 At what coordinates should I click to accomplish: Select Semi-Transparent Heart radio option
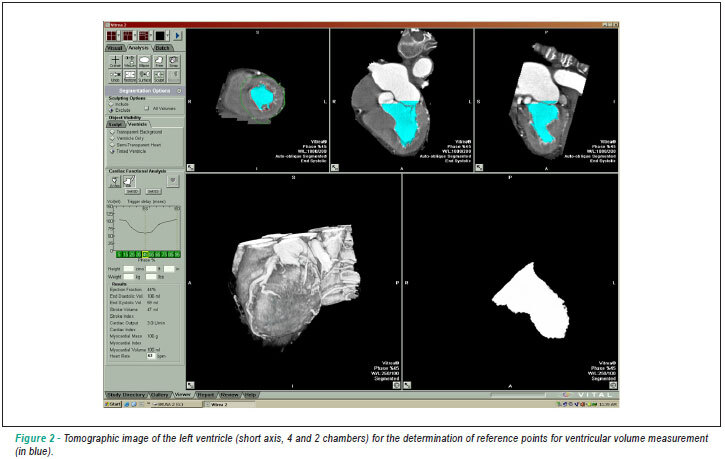112,145
